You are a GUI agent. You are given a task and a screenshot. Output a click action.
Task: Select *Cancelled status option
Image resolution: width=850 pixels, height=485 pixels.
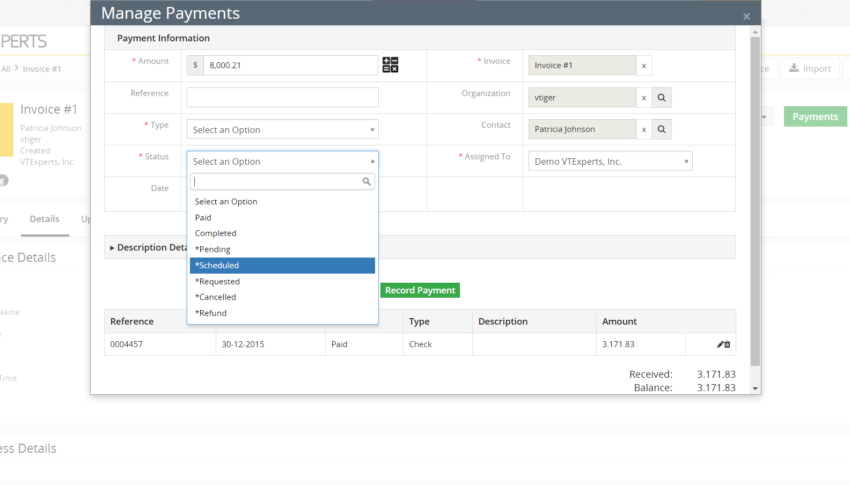click(x=282, y=297)
